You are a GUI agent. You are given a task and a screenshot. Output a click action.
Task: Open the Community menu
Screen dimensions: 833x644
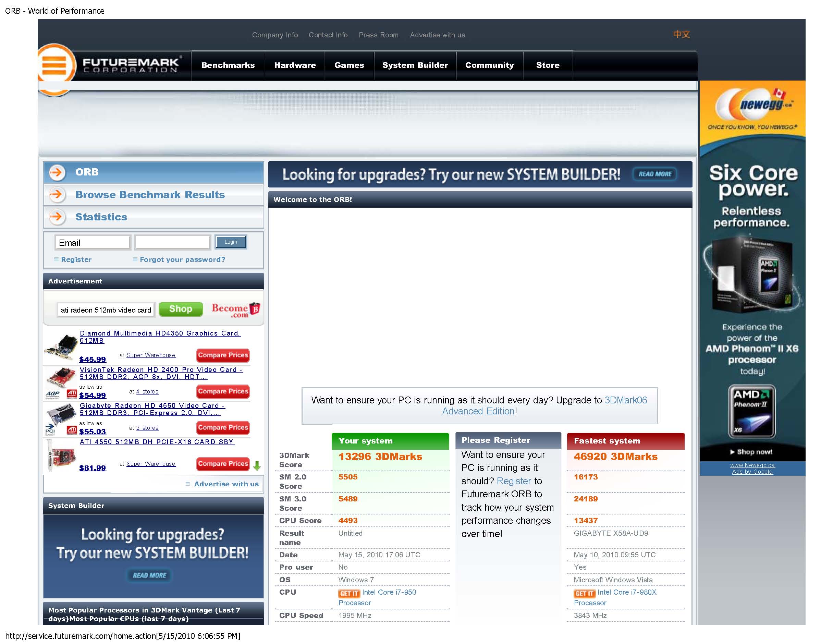(489, 65)
